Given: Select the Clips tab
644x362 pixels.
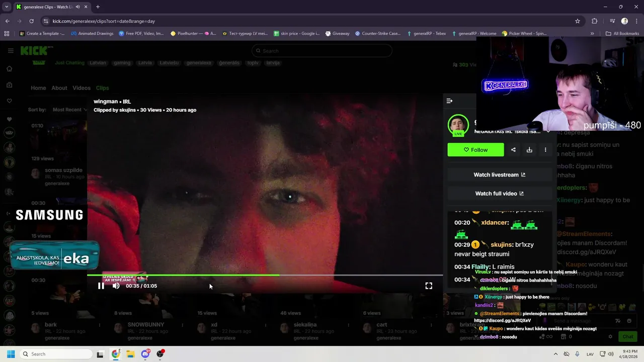Looking at the screenshot, I should (102, 88).
